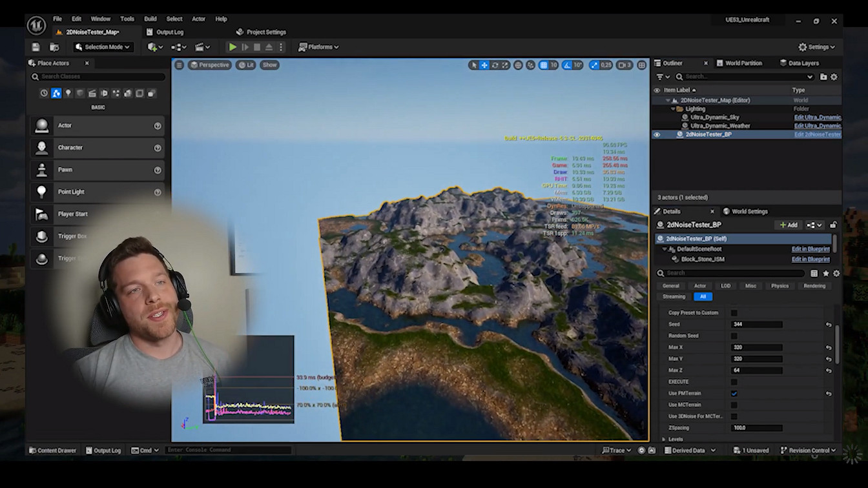The width and height of the screenshot is (868, 488).
Task: Open the Tools menu
Action: (127, 19)
